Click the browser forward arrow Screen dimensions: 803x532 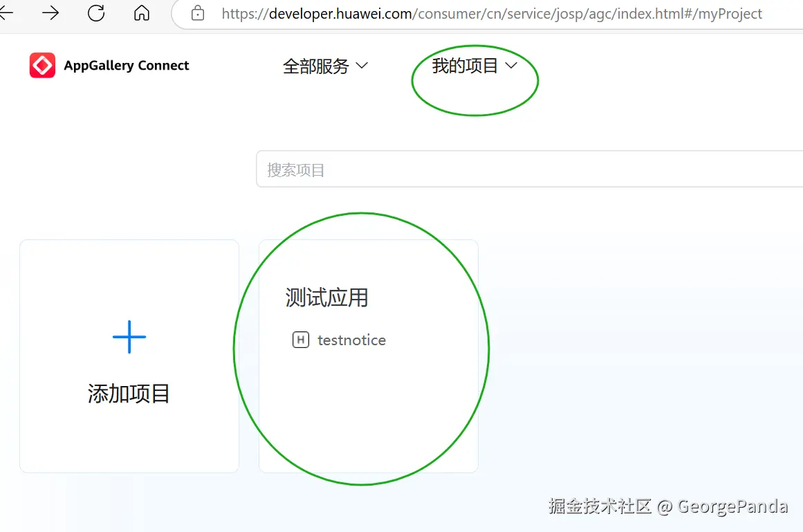point(50,13)
